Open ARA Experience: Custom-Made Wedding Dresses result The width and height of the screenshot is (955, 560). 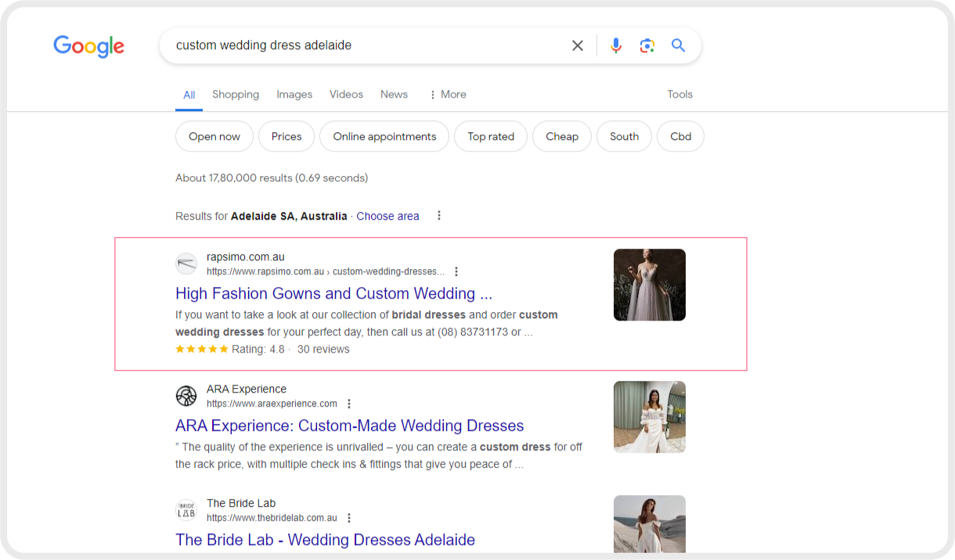point(349,425)
